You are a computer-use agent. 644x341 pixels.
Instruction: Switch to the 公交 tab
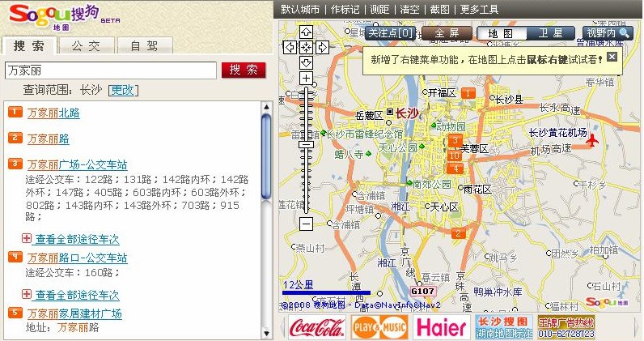[86, 46]
